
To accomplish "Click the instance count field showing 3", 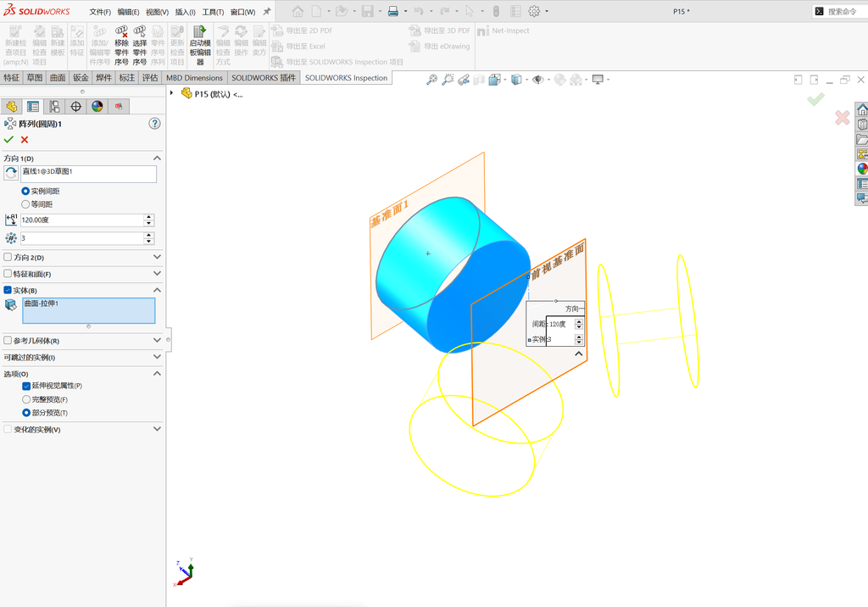I will click(x=82, y=238).
